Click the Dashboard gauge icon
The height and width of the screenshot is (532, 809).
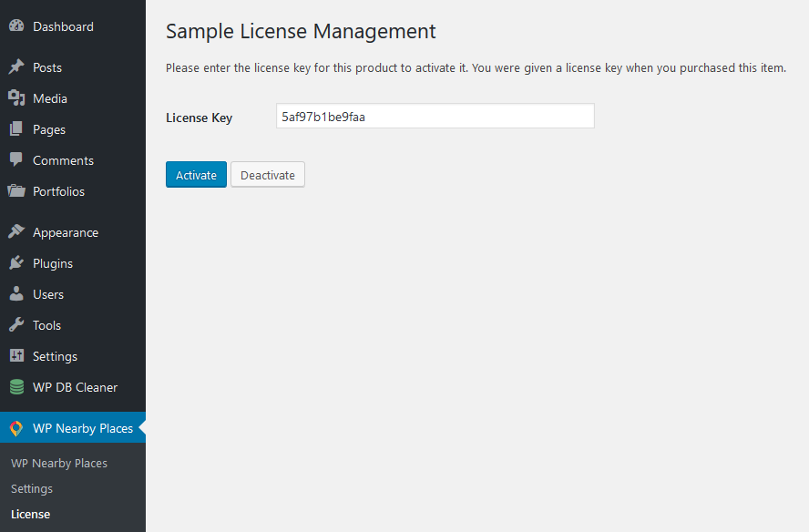(16, 26)
